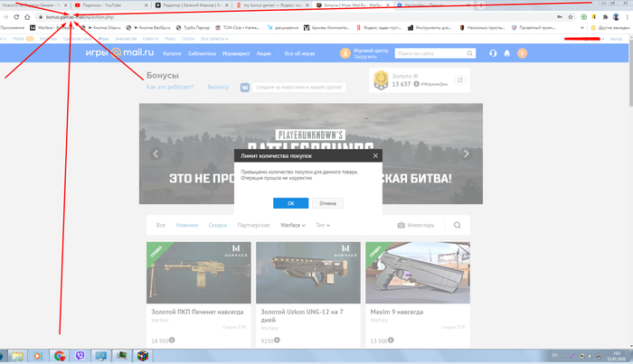Open Игромаркет in the site menu
The image size is (633, 364).
point(236,53)
